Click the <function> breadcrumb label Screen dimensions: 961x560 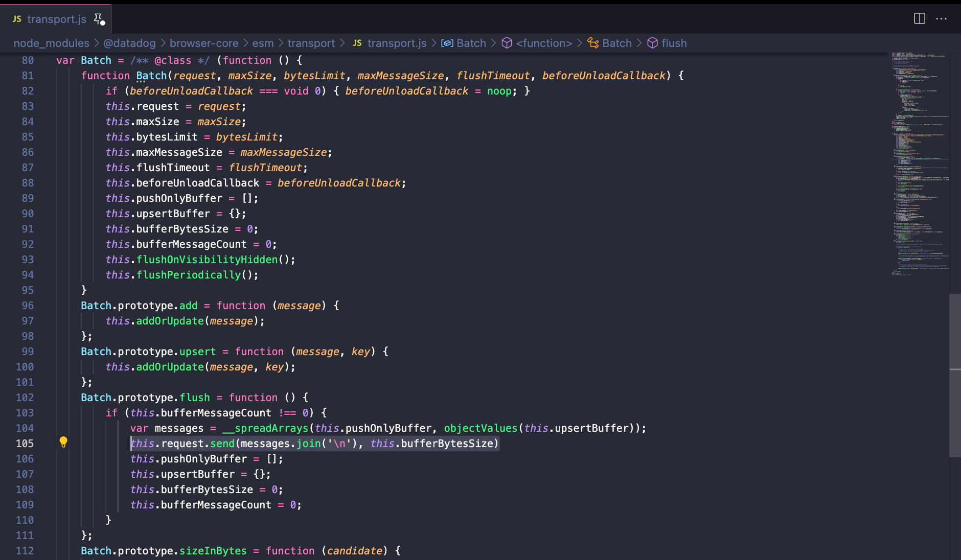(x=544, y=43)
